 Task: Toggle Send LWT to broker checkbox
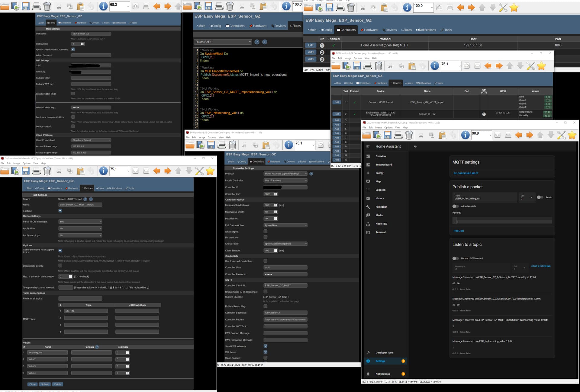point(265,346)
